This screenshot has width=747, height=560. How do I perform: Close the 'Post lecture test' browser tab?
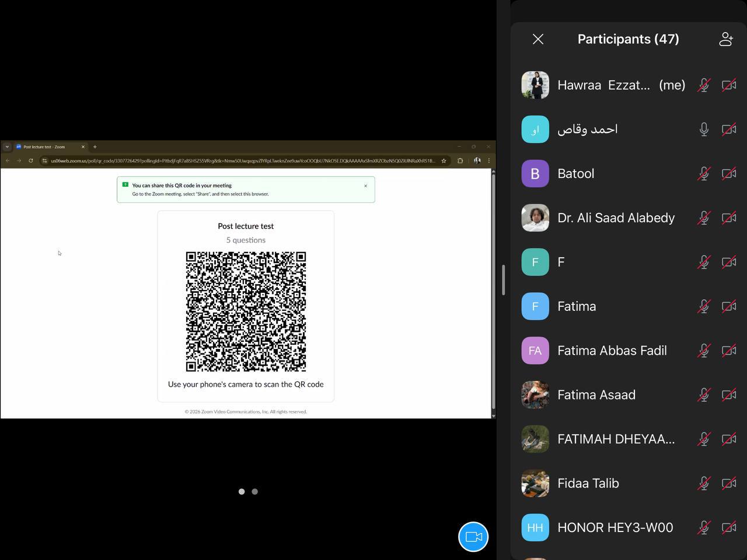click(83, 147)
